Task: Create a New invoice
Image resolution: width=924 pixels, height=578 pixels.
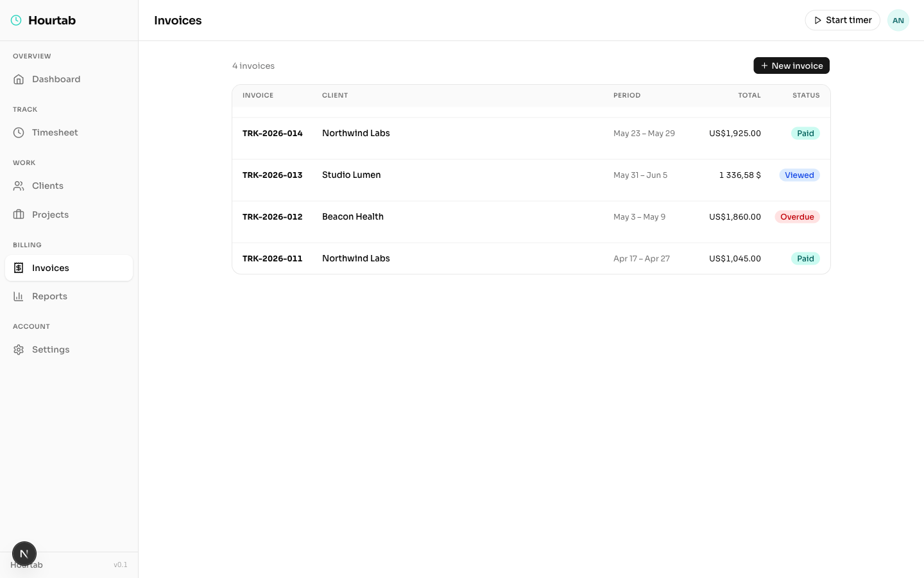Action: click(x=791, y=66)
